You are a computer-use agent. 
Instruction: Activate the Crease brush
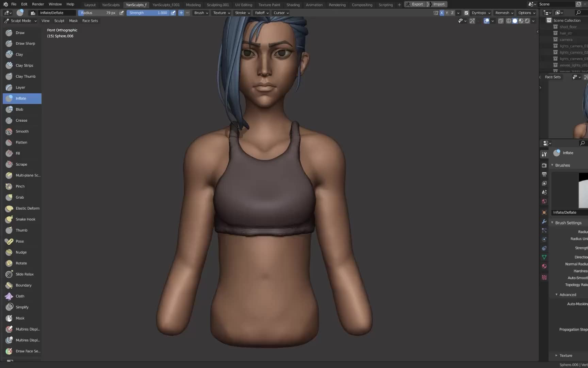(x=21, y=120)
